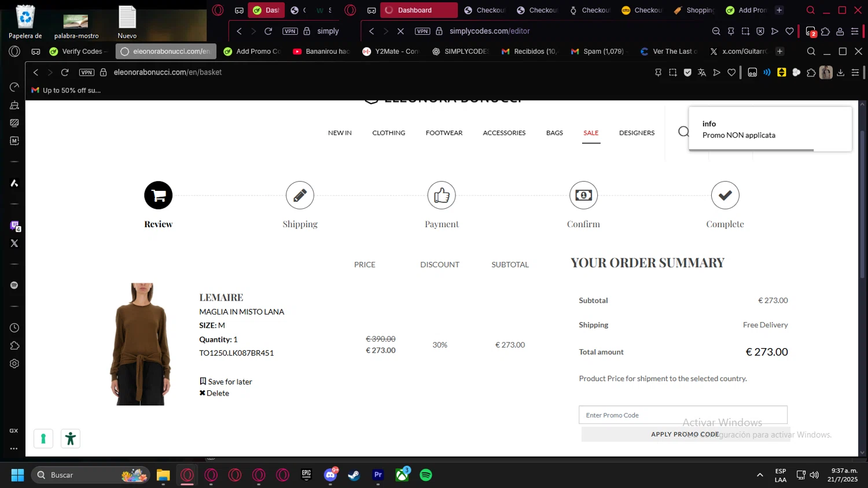Open the sidebar cube Extensions icon
868x488 pixels.
[x=14, y=346]
